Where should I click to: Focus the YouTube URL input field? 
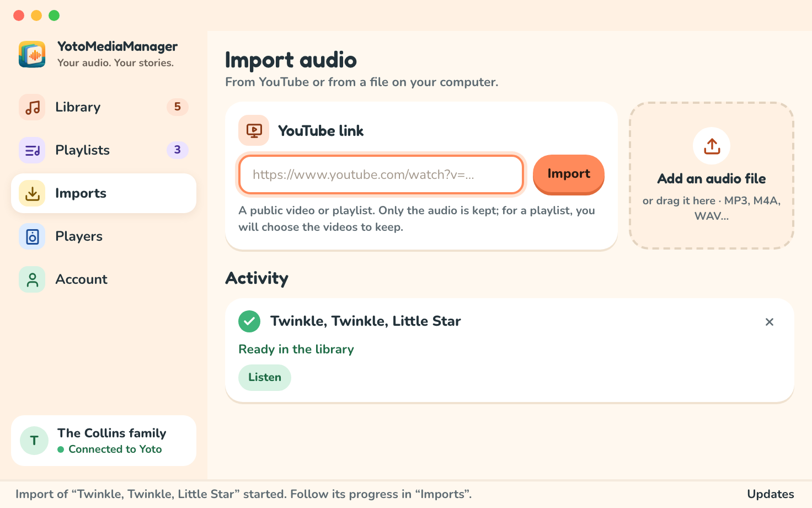(381, 174)
